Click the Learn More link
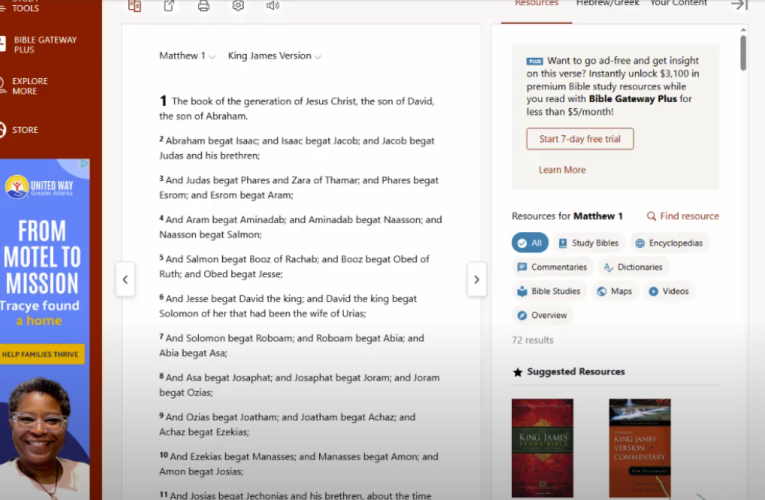 click(x=562, y=170)
